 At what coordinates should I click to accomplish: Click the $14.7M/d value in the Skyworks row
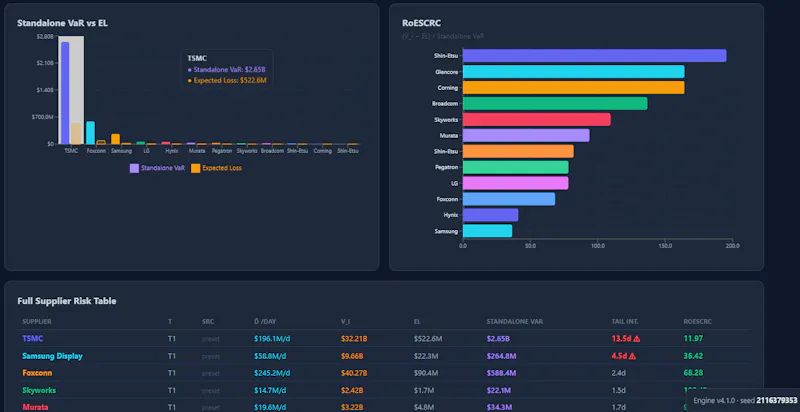point(270,390)
